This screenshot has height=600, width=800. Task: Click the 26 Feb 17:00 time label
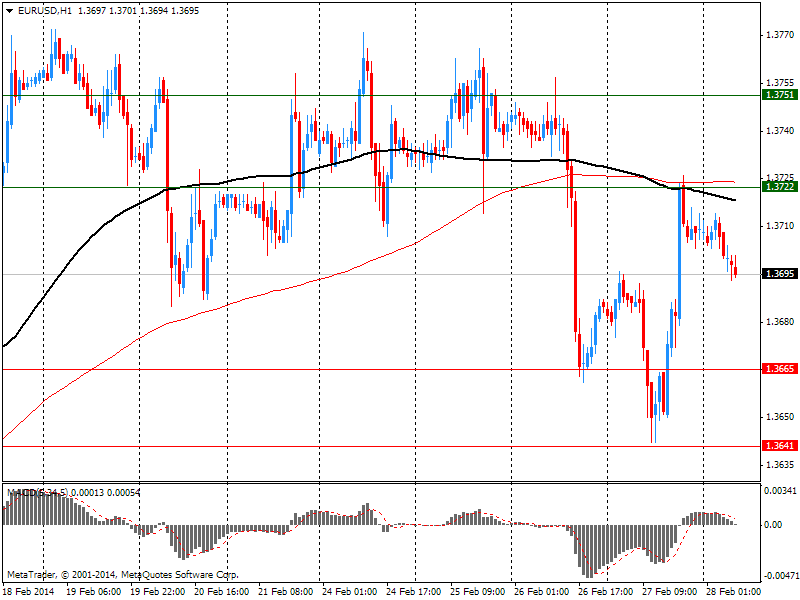click(606, 592)
